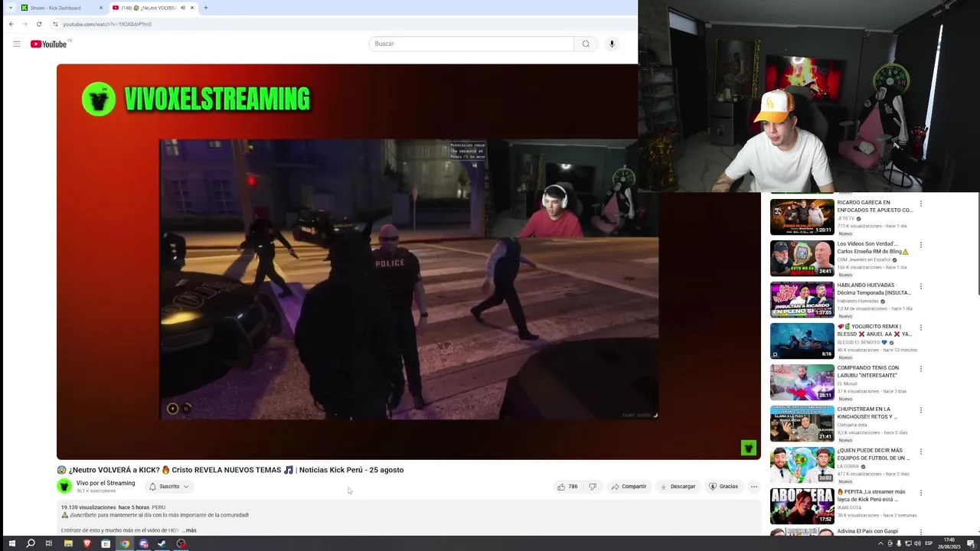The image size is (980, 551).
Task: Click the Compartir share button
Action: point(628,487)
